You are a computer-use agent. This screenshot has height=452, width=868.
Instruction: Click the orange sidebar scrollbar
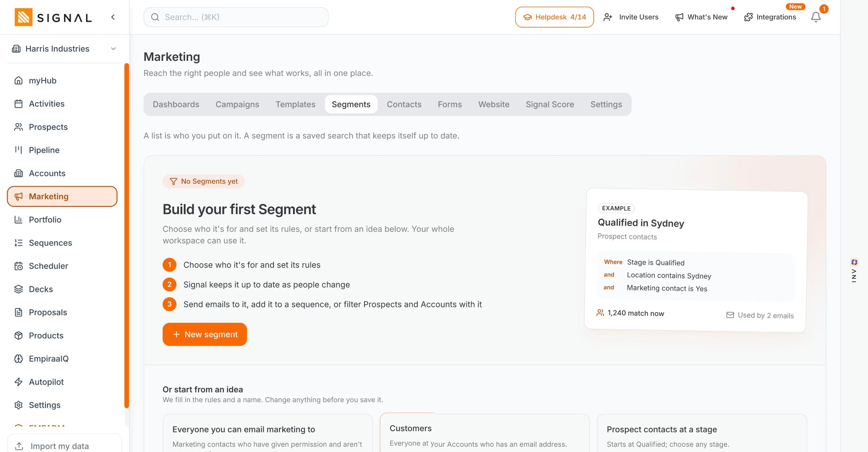pyautogui.click(x=127, y=236)
